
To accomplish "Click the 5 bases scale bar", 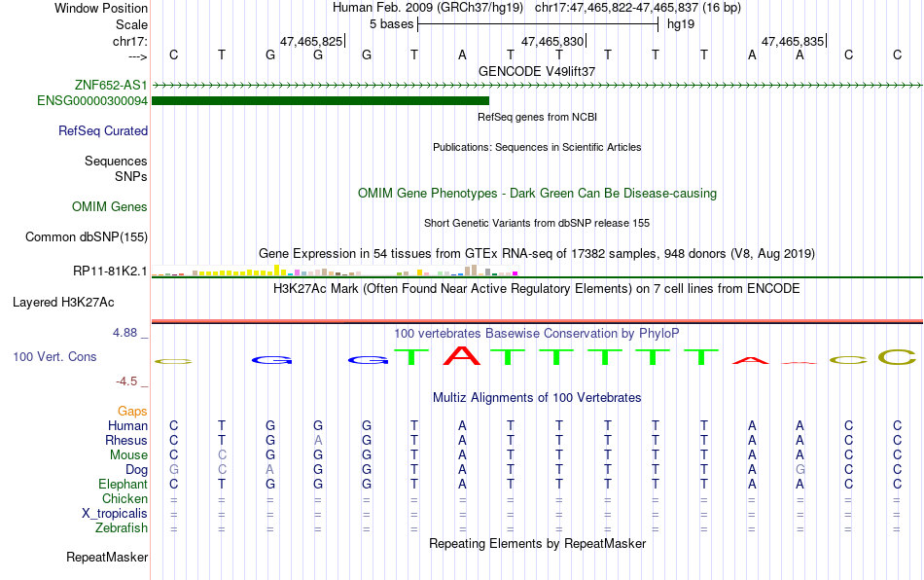I will 538,24.
